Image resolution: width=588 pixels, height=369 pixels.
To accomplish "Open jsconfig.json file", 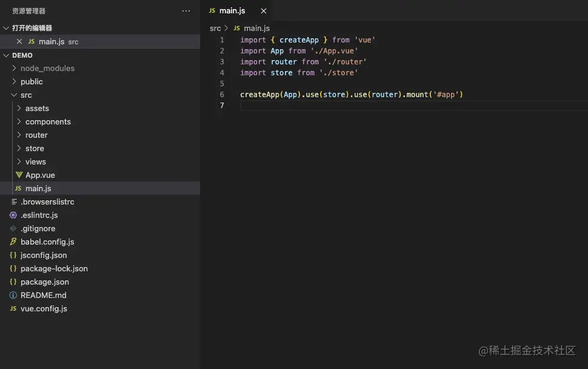I will click(44, 256).
